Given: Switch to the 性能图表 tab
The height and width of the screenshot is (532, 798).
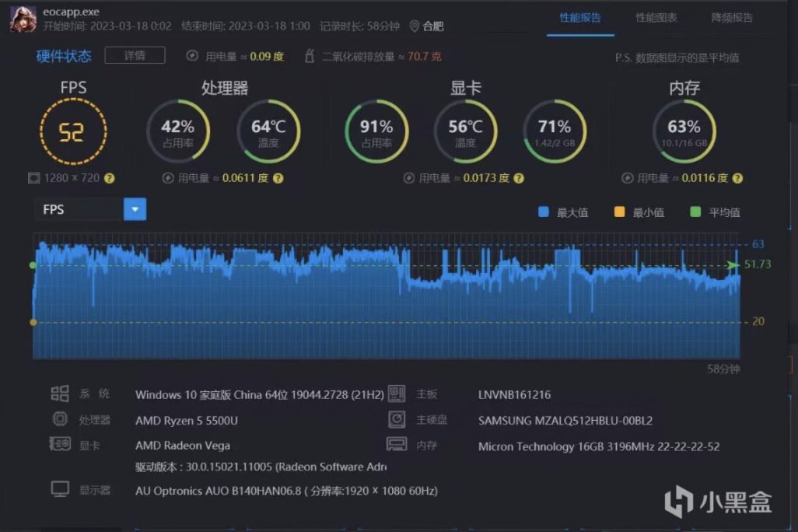Looking at the screenshot, I should (x=656, y=18).
